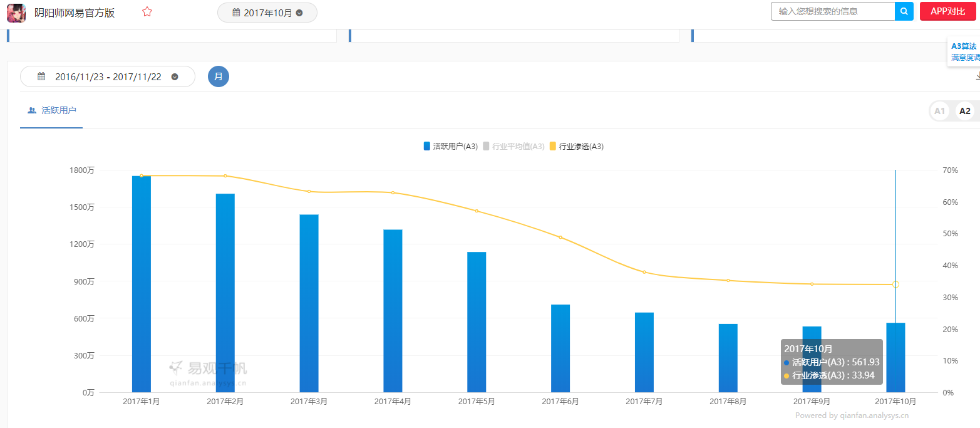Click the users icon on 活跃用户 tab
The width and height of the screenshot is (980, 428).
point(32,110)
